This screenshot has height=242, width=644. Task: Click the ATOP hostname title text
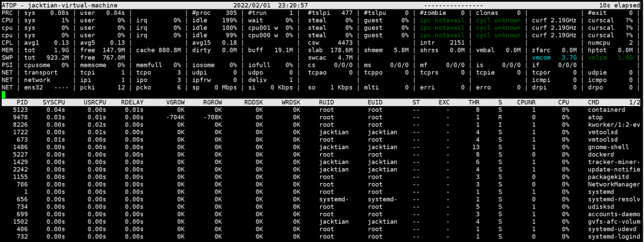[x=60, y=6]
